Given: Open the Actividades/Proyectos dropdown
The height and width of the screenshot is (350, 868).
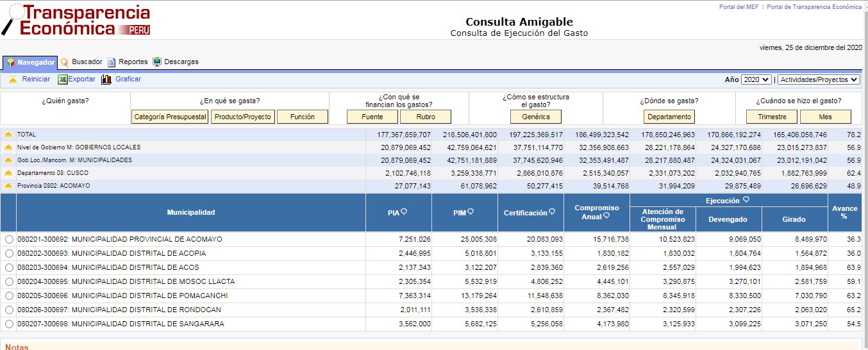Looking at the screenshot, I should coord(818,79).
